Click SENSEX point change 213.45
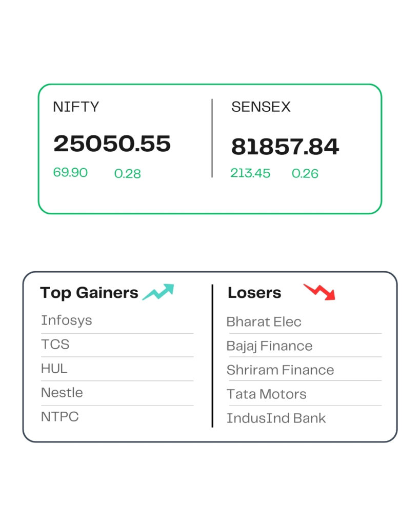The width and height of the screenshot is (420, 525). coord(250,173)
